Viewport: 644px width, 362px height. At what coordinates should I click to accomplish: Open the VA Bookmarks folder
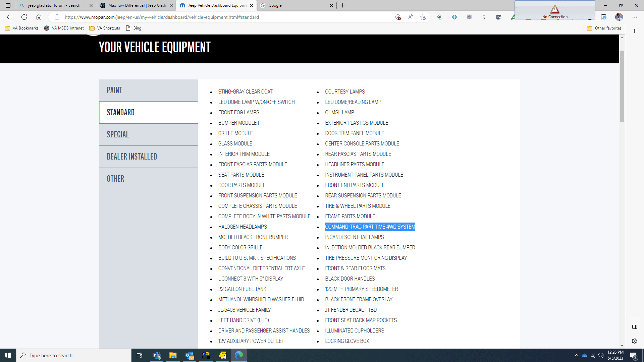click(22, 28)
